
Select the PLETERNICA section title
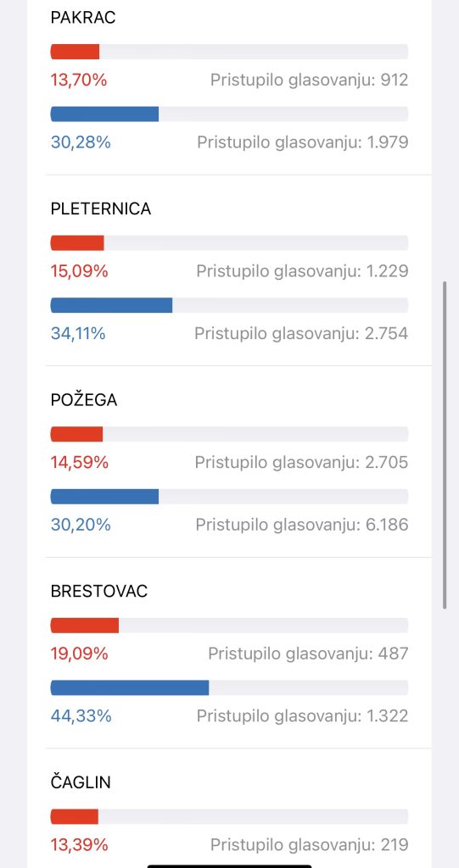pos(101,209)
